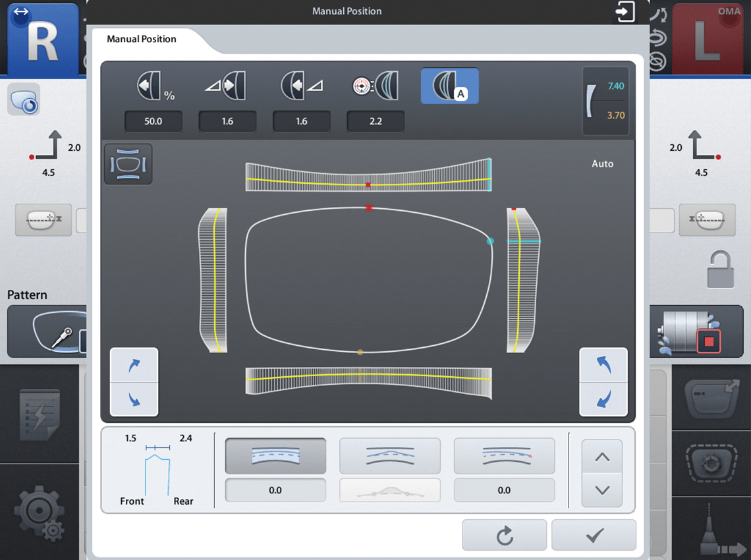Toggle the four-side edge view icon

pyautogui.click(x=128, y=164)
